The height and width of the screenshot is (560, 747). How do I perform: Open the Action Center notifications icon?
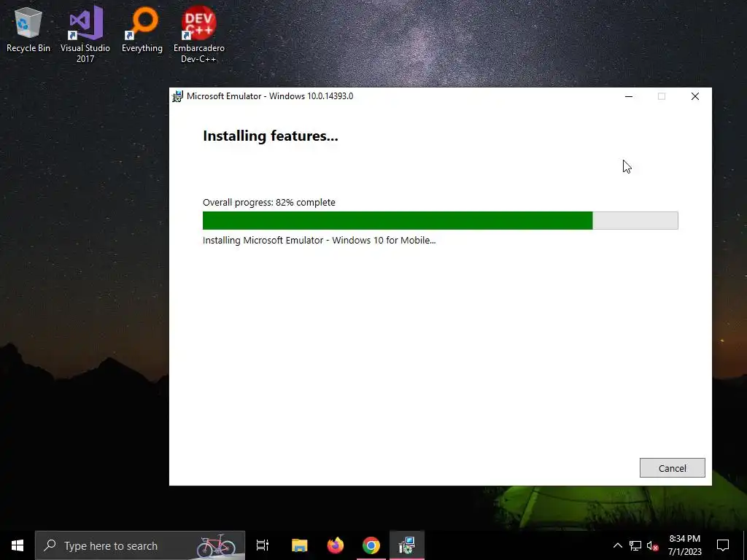coord(723,545)
